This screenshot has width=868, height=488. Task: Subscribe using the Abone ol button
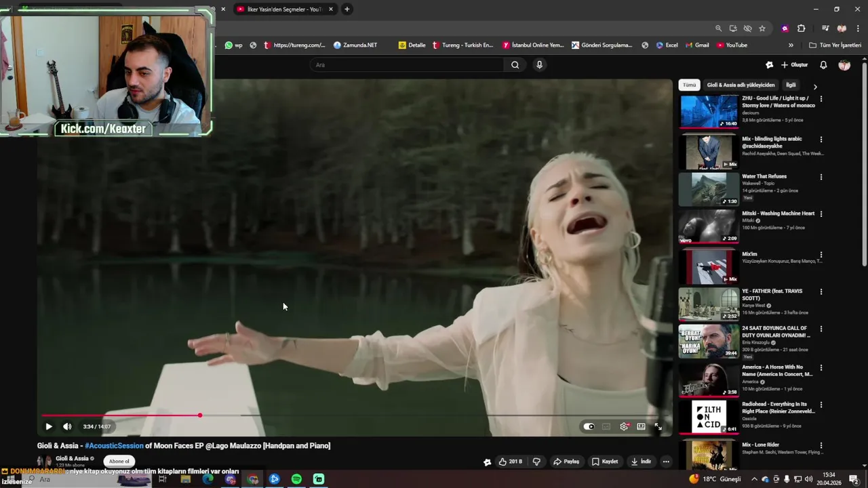pyautogui.click(x=119, y=461)
